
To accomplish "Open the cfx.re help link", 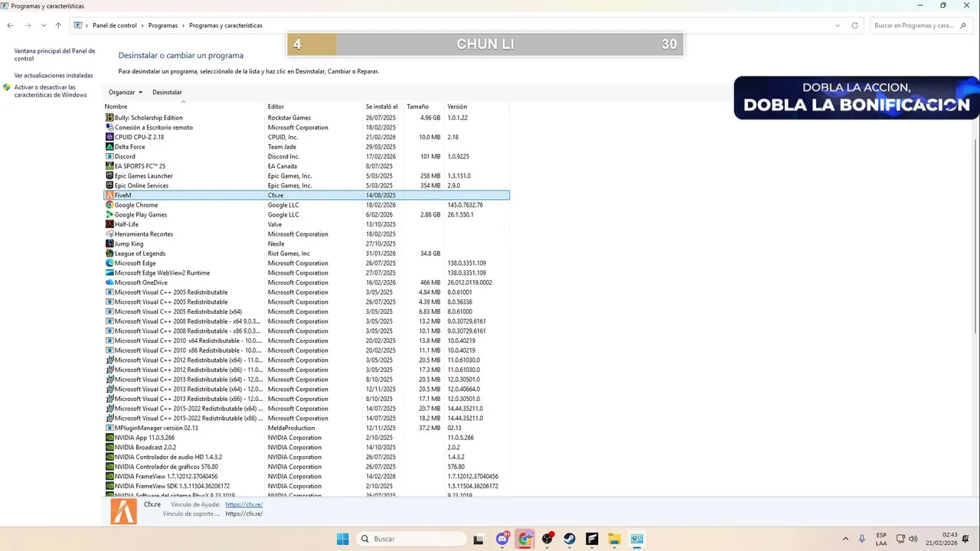I will tap(244, 504).
